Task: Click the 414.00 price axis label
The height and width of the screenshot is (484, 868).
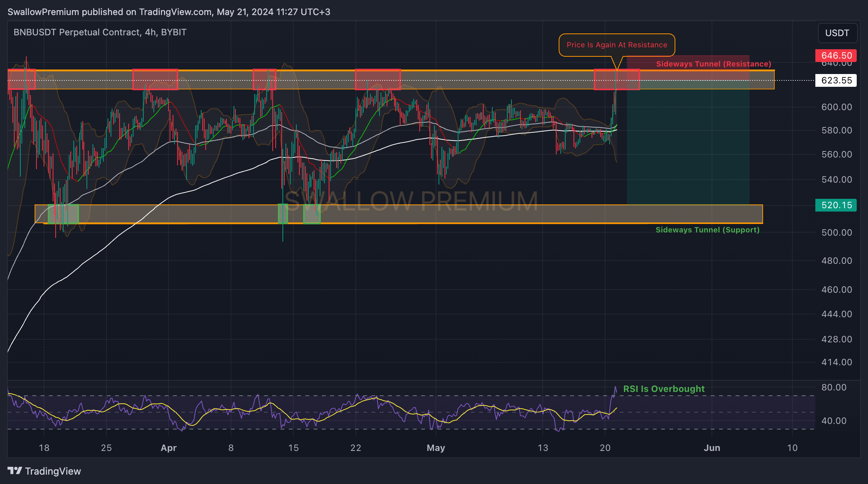Action: (x=836, y=362)
